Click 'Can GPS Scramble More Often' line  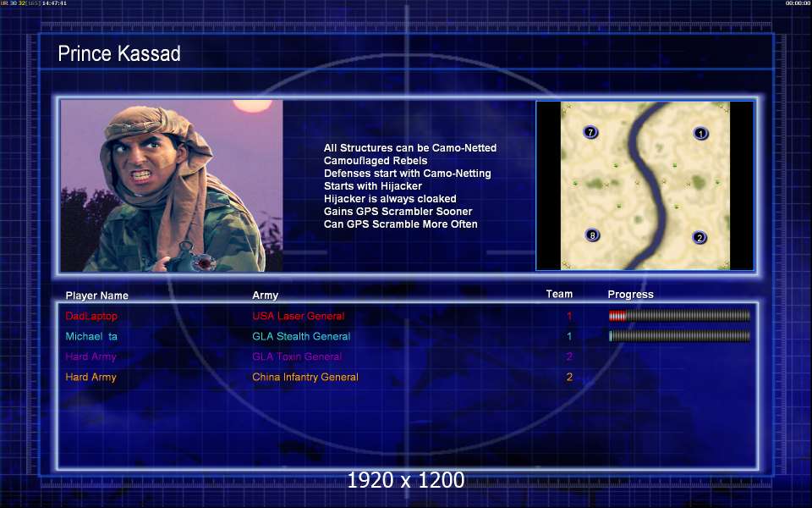click(400, 224)
